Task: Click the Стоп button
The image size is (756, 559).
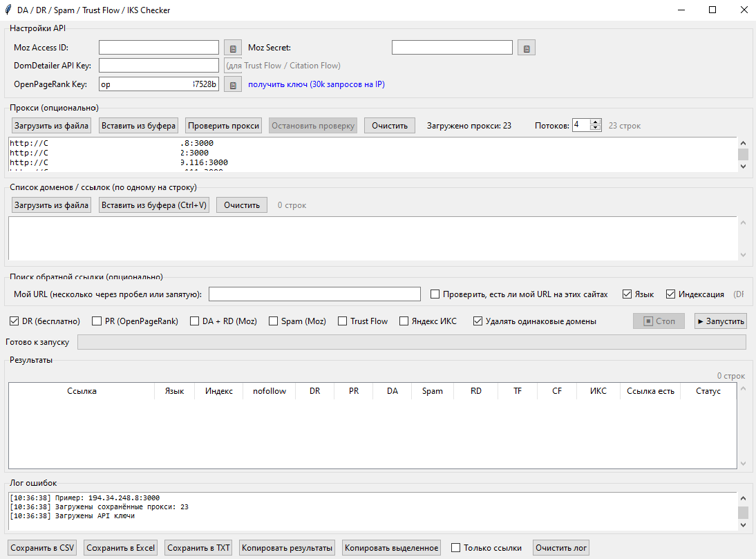Action: coord(659,321)
